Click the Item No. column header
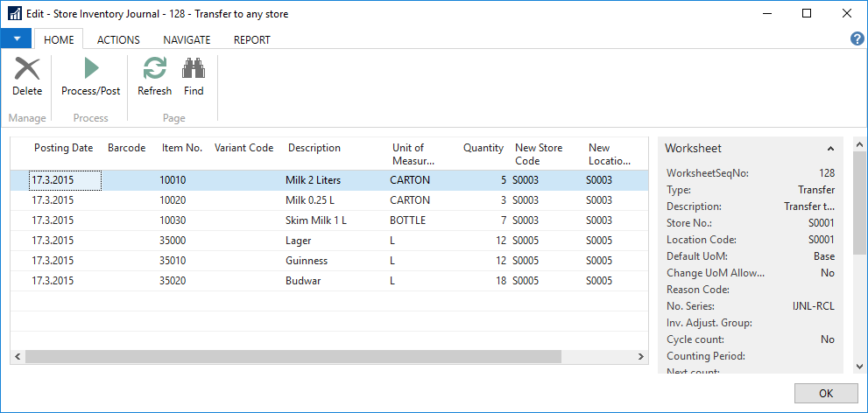Screen dimensions: 868x413 pyautogui.click(x=182, y=148)
